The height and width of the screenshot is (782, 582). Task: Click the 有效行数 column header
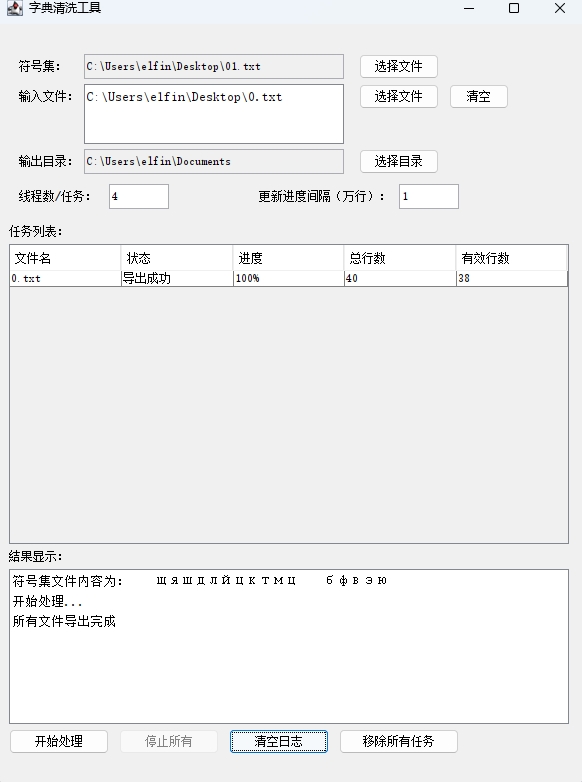(x=511, y=258)
